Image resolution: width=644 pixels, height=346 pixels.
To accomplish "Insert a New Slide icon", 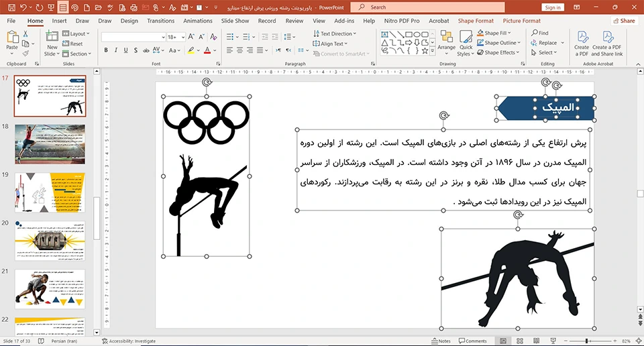I will 52,37.
